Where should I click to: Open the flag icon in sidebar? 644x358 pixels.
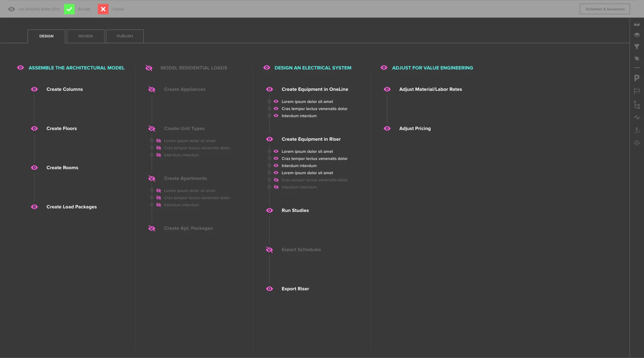[637, 91]
